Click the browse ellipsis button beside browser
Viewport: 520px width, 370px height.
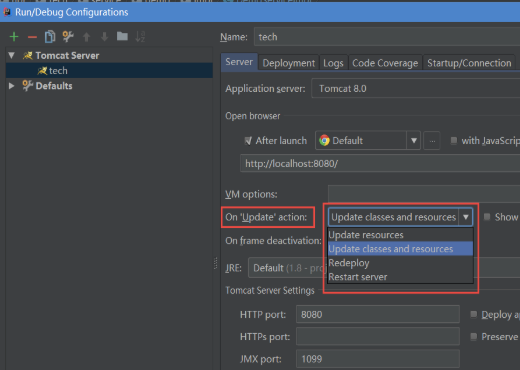[x=432, y=141]
